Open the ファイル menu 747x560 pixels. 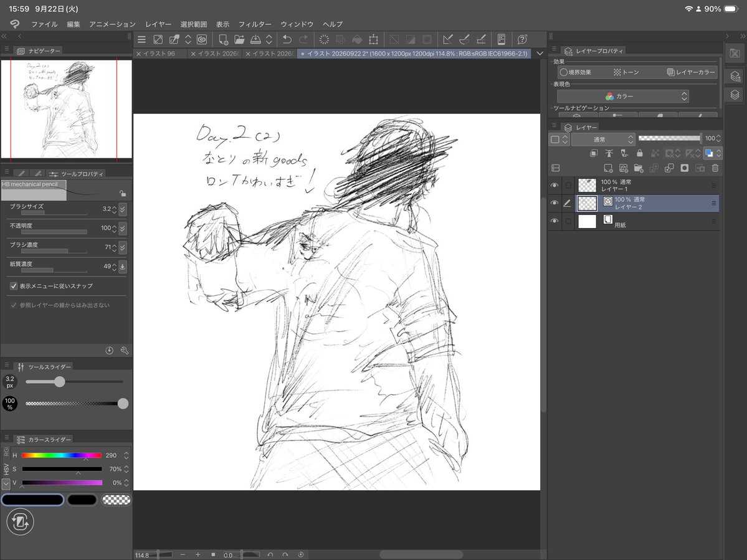pyautogui.click(x=44, y=24)
